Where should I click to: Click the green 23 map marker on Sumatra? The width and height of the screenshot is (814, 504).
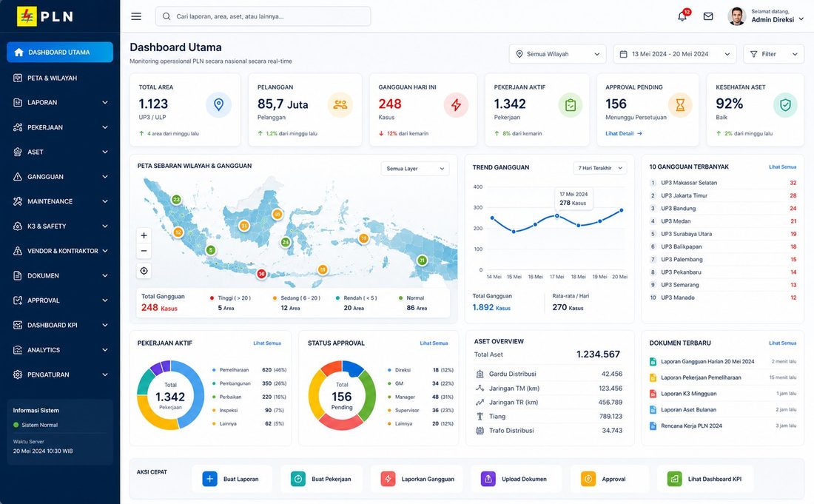[177, 199]
